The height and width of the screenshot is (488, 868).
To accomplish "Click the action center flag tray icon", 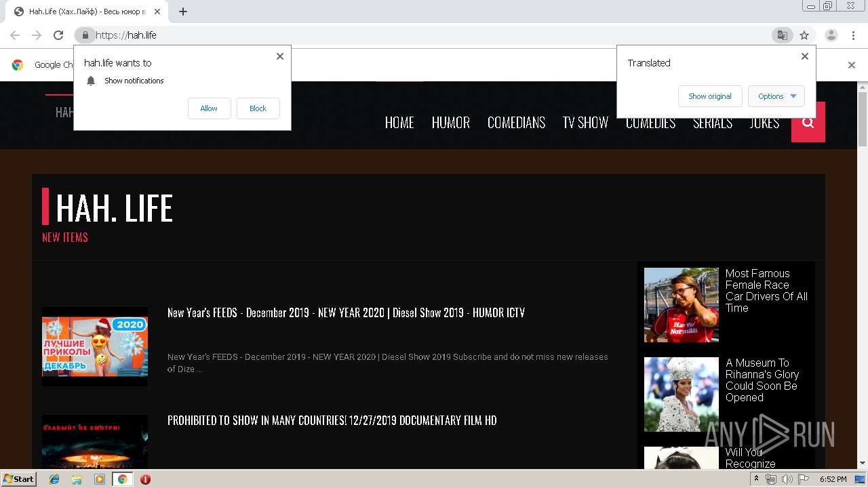I will (803, 479).
